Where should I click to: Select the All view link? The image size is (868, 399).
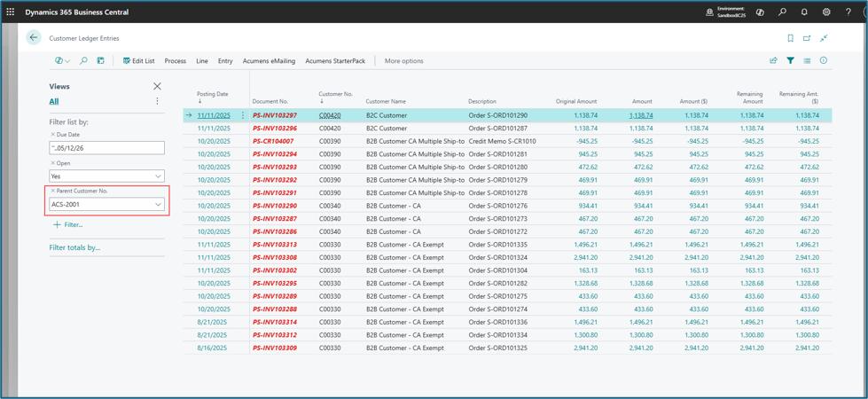pos(54,101)
